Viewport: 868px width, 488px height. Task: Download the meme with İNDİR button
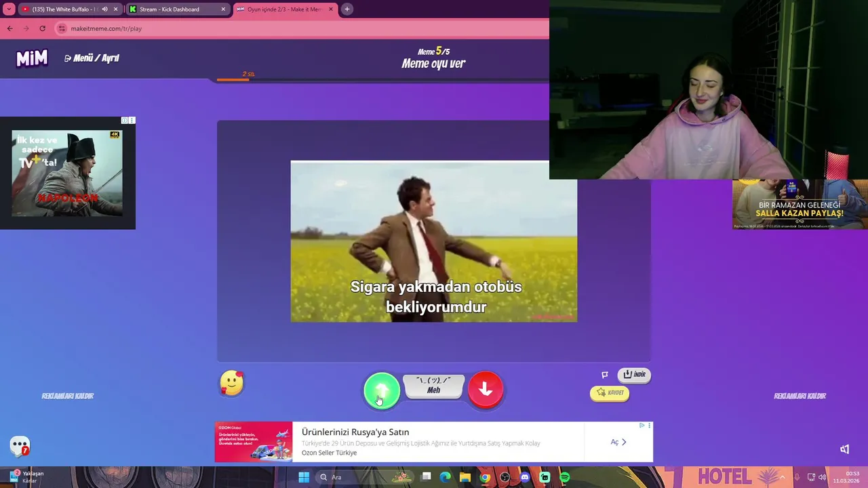coord(634,375)
